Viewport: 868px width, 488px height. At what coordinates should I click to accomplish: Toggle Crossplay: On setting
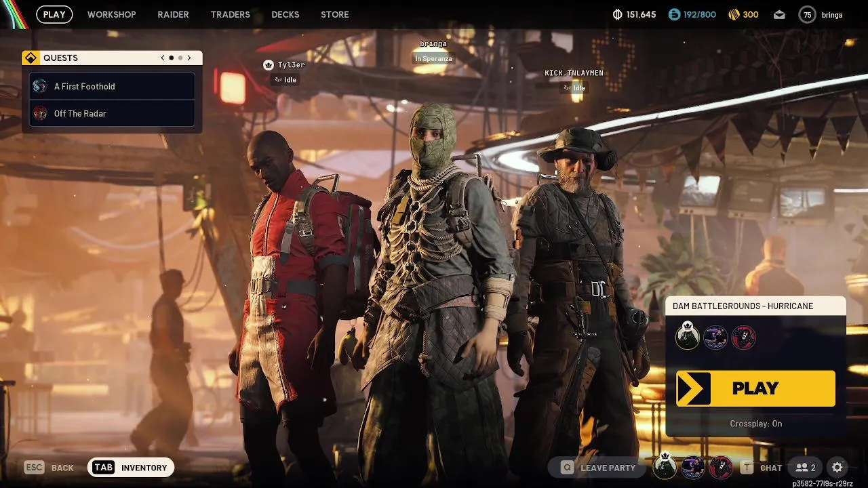(x=755, y=424)
